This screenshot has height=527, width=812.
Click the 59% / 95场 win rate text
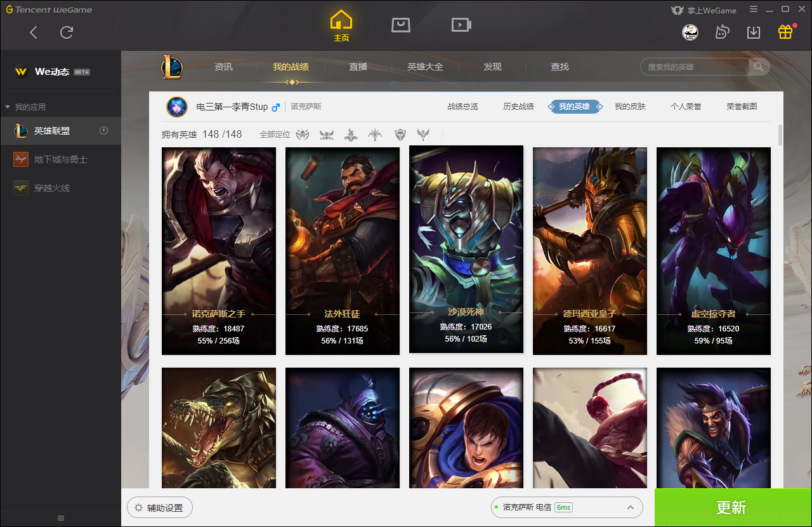[714, 341]
